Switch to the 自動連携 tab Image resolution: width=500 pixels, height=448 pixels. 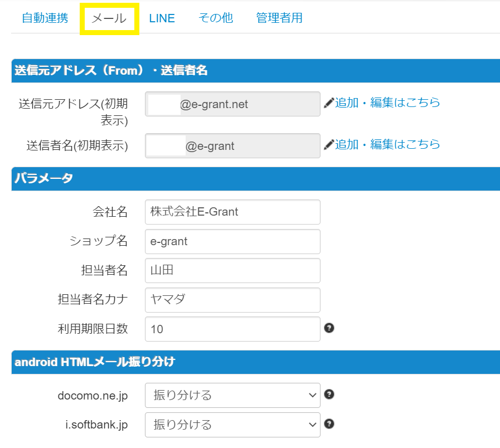pos(45,18)
